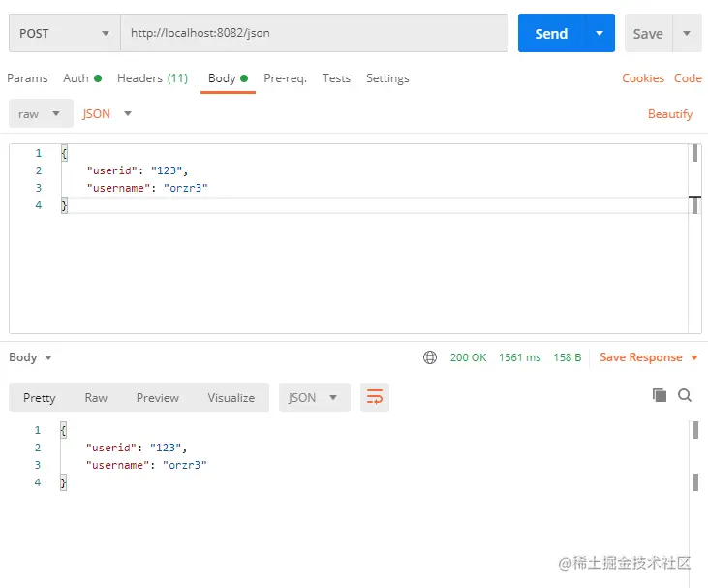This screenshot has width=708, height=588.
Task: Click the globe network icon
Action: 430,357
